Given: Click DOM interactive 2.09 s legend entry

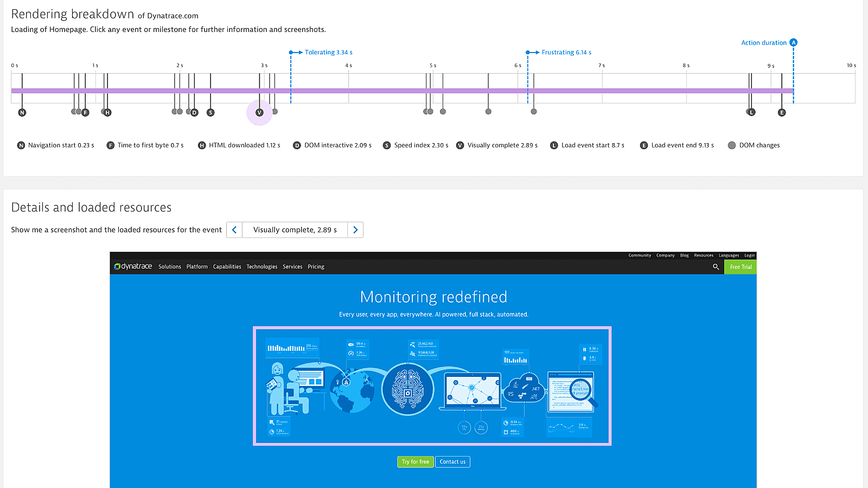Looking at the screenshot, I should (333, 145).
